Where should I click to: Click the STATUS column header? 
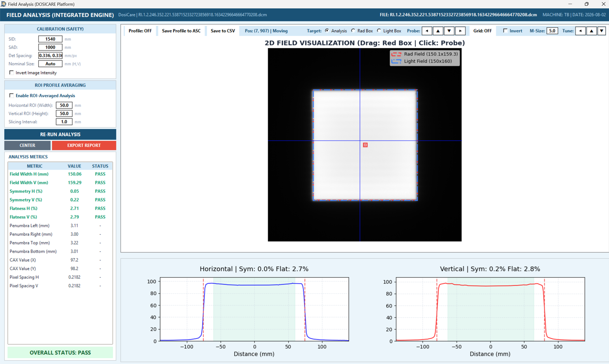(100, 166)
